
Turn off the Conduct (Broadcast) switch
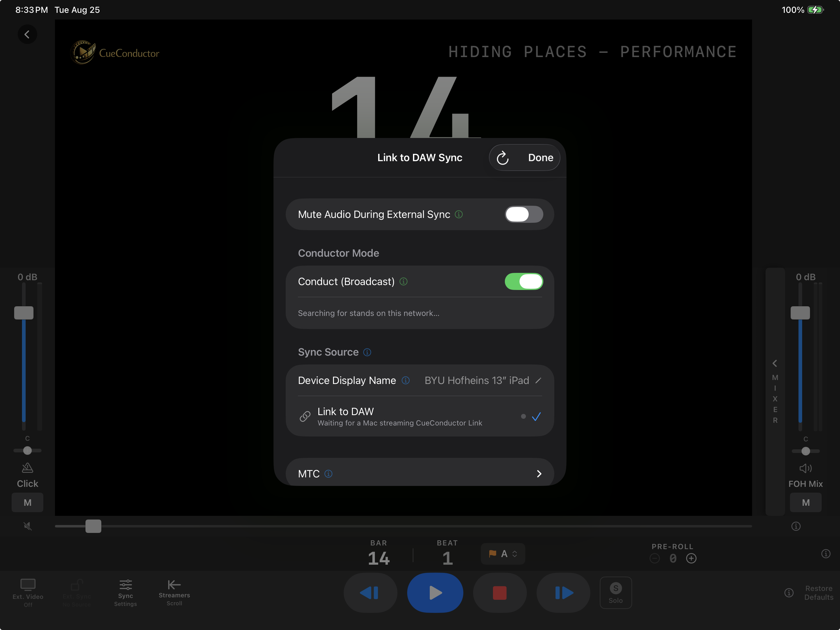click(524, 281)
